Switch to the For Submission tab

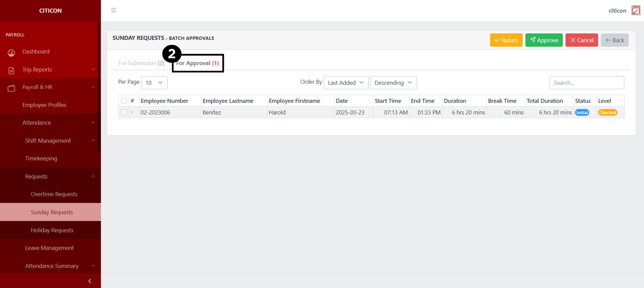[x=141, y=63]
